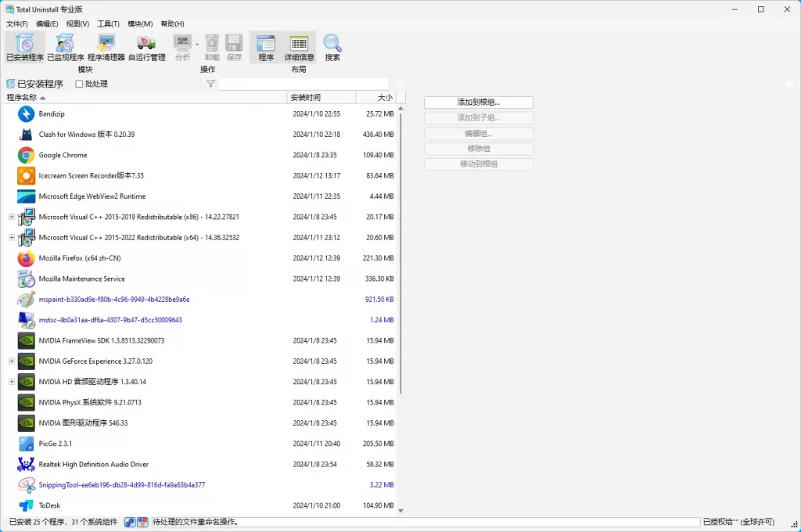Click the second status bar icon
This screenshot has width=801, height=532.
pyautogui.click(x=142, y=522)
